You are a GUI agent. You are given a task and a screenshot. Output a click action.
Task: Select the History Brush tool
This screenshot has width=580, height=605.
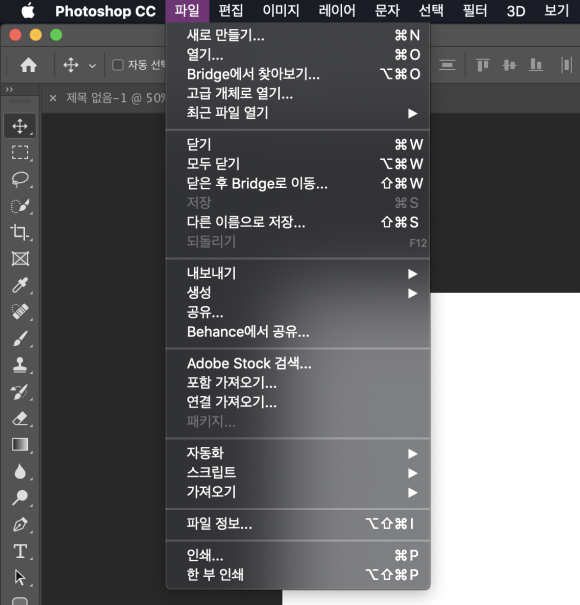20,392
